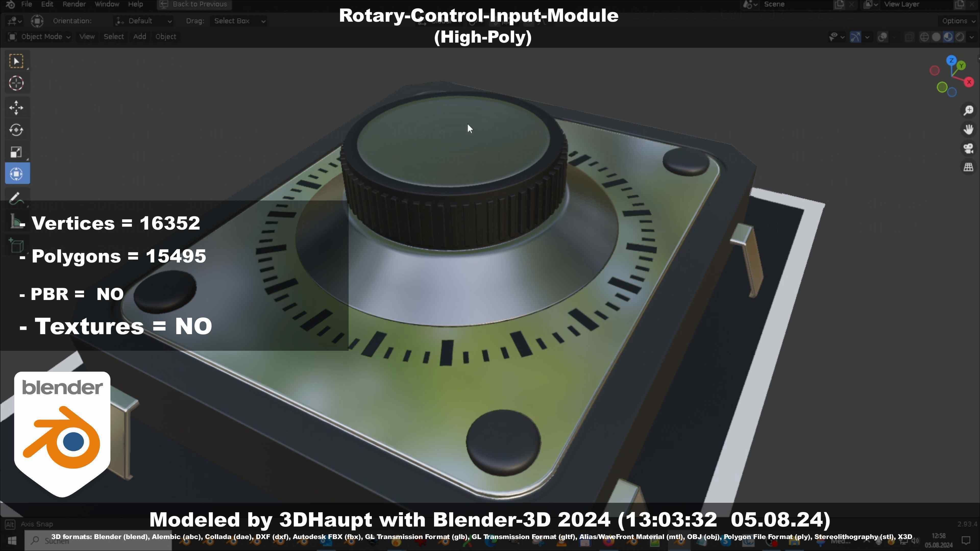
Task: Click the red X axis on gizmo
Action: coord(969,82)
